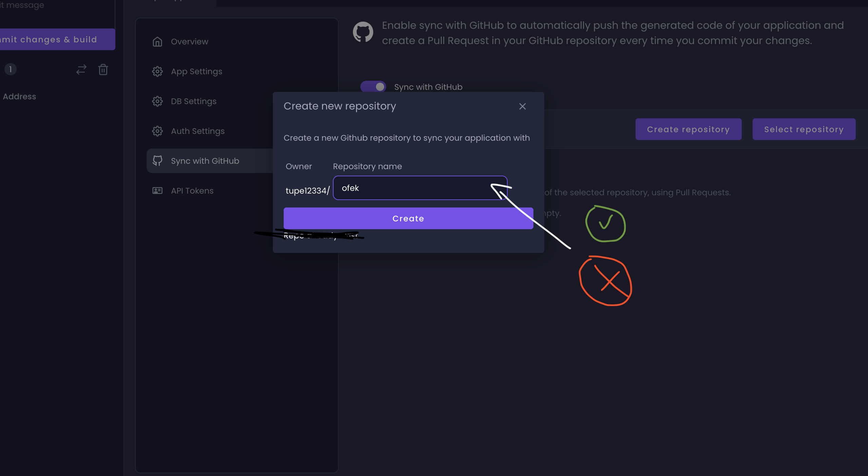Click the Create repository button
Viewport: 868px width, 476px height.
(x=688, y=129)
